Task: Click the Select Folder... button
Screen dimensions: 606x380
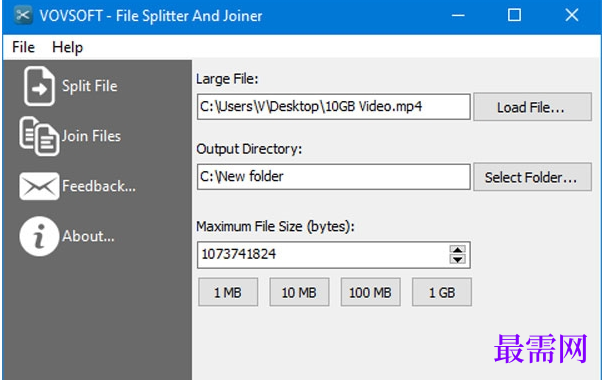Action: [x=532, y=177]
